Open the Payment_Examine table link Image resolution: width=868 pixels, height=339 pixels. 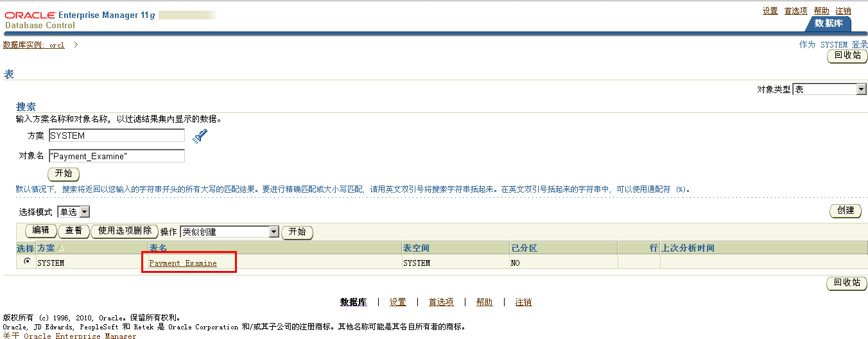pyautogui.click(x=183, y=263)
